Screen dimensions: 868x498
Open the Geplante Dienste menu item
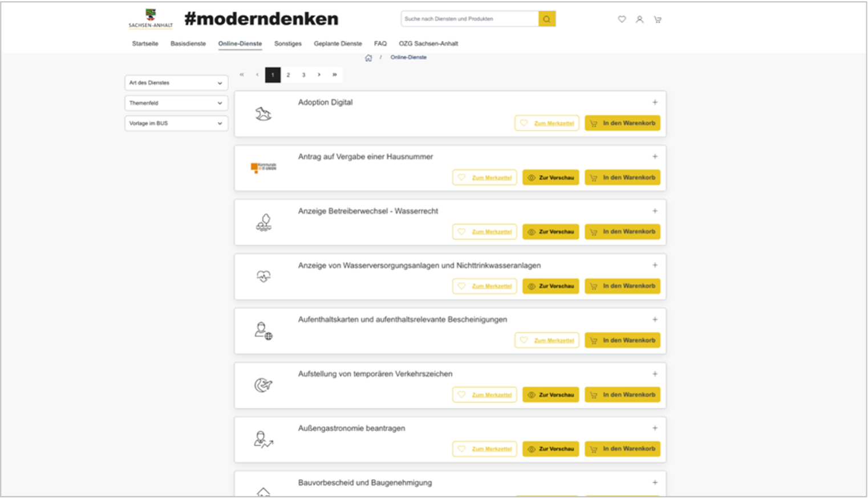point(338,43)
